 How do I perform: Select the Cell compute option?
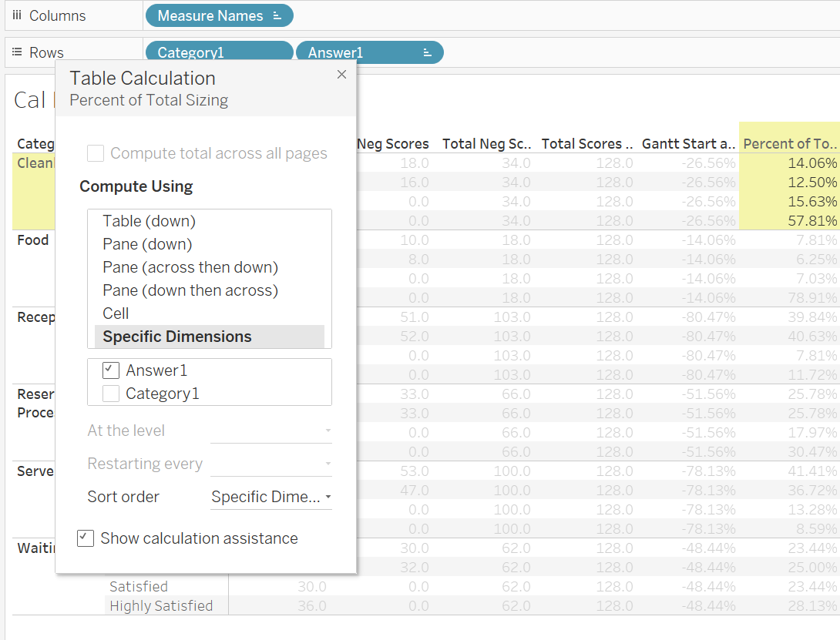point(116,313)
